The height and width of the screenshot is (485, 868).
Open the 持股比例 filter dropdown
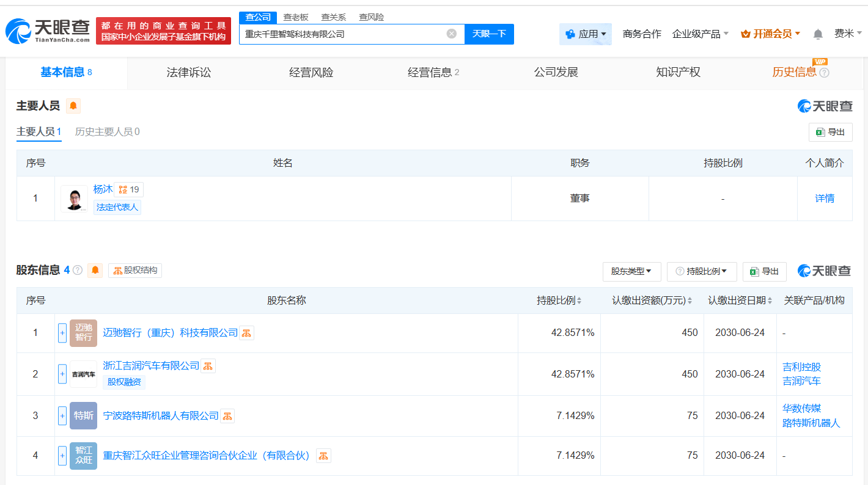click(x=701, y=271)
